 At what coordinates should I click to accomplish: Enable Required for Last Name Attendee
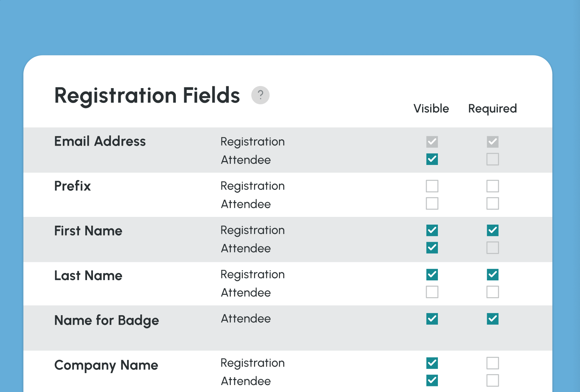(x=493, y=292)
